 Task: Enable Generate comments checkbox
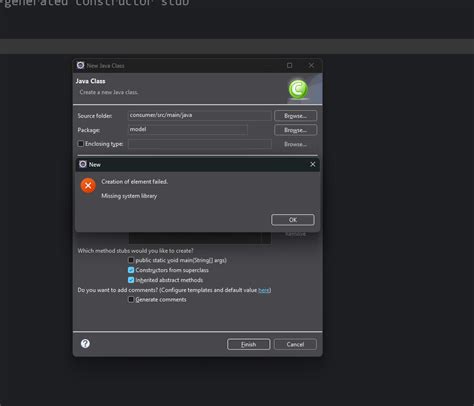point(131,299)
